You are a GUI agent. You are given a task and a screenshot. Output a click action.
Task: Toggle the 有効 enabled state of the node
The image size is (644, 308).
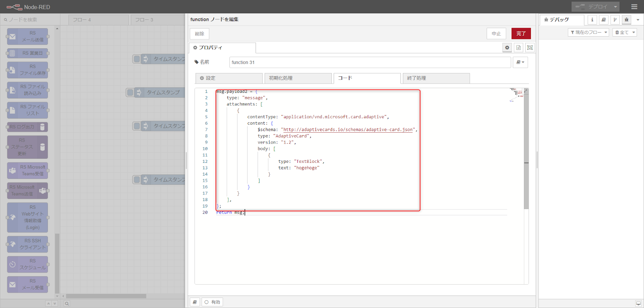pyautogui.click(x=212, y=302)
